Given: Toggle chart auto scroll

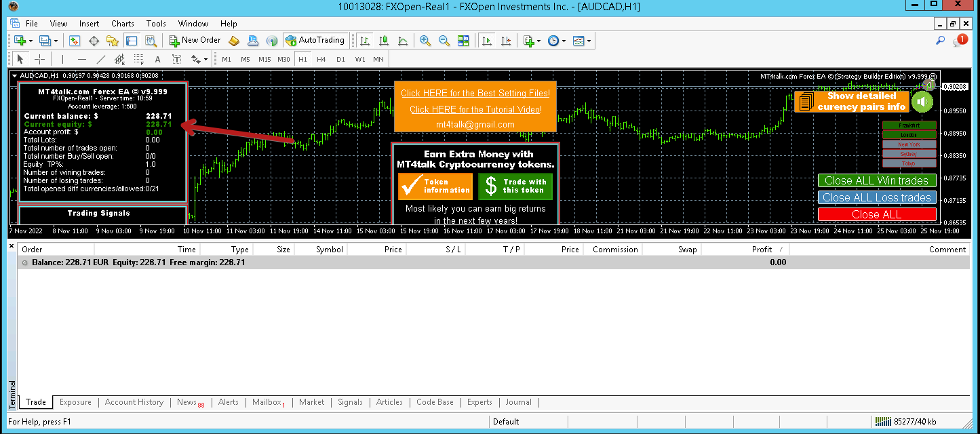Looking at the screenshot, I should point(486,41).
